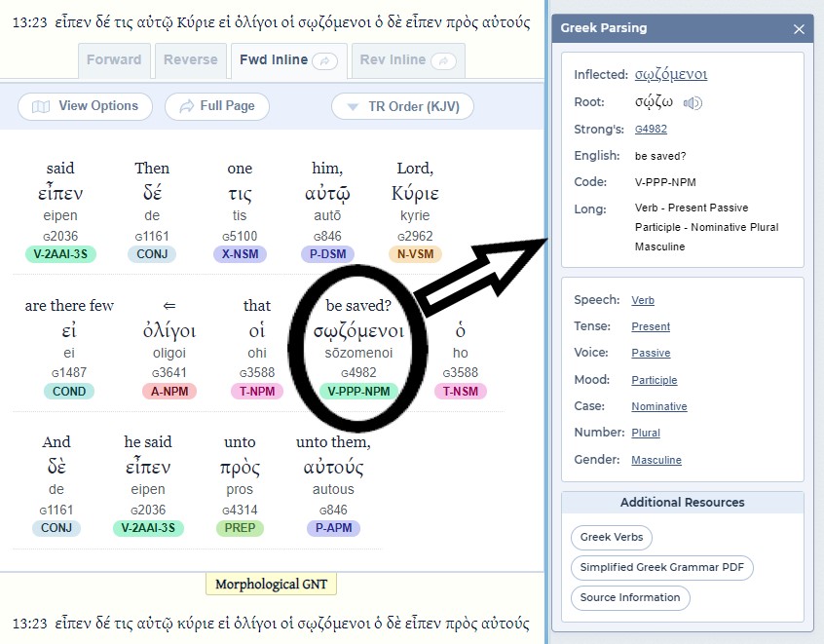Click the share arrow on Fwd Inline tab
Screen dimensions: 824x644
(x=326, y=60)
